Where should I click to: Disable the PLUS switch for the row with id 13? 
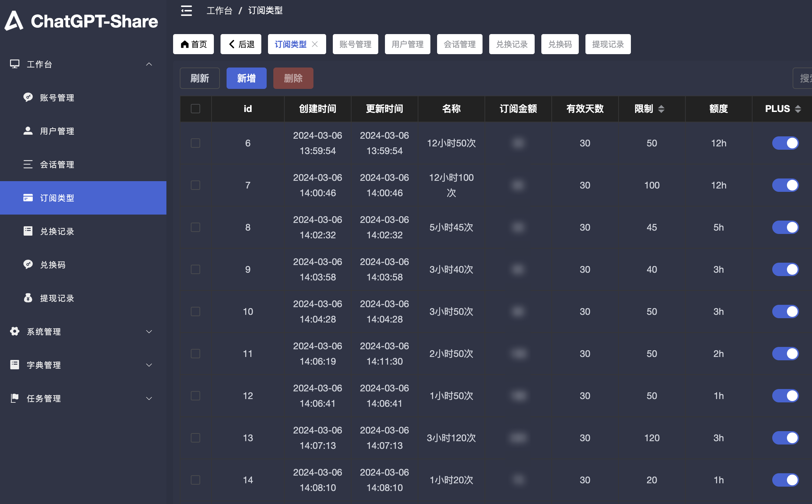point(785,438)
